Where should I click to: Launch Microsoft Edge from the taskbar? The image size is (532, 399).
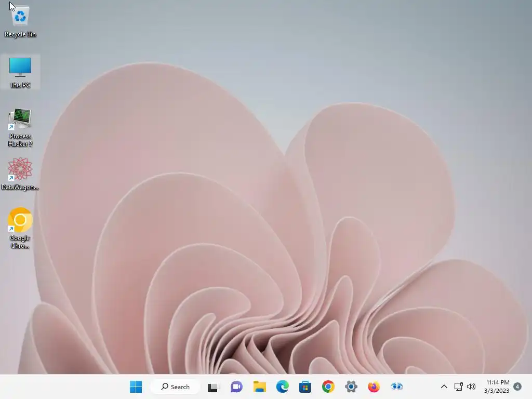click(282, 387)
